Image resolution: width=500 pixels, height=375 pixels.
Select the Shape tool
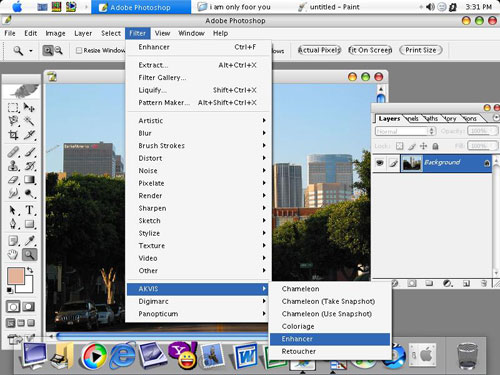coord(29,224)
